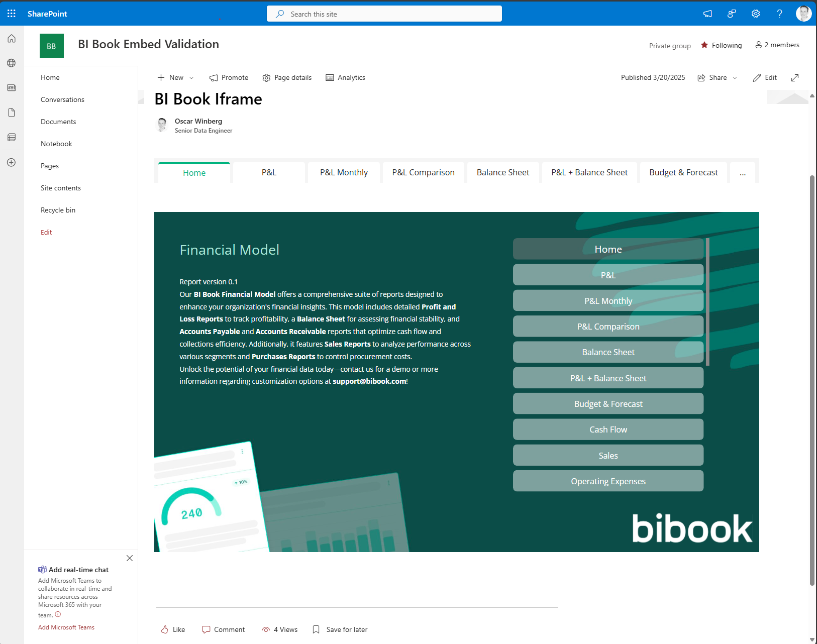
Task: Open the account profile picture menu
Action: coord(803,14)
